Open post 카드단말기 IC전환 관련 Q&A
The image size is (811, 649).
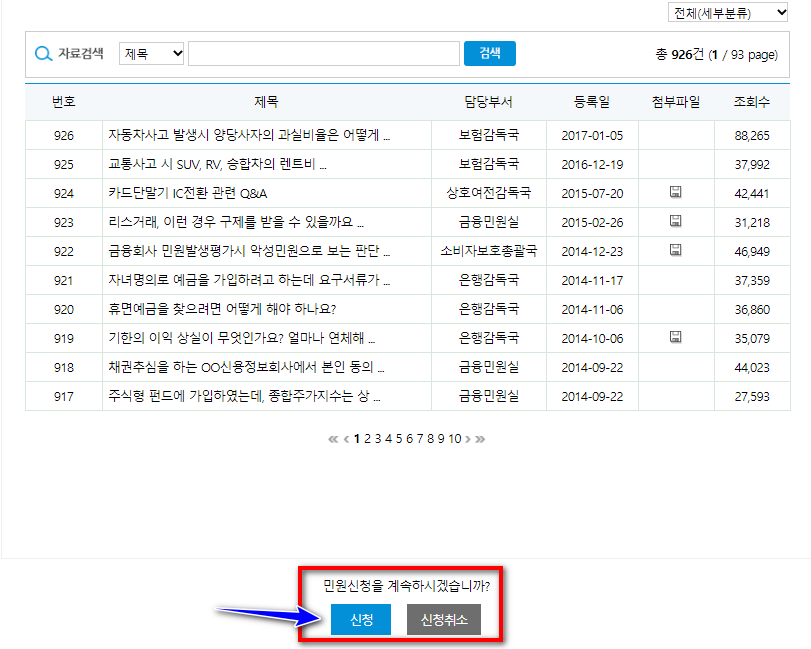click(188, 193)
